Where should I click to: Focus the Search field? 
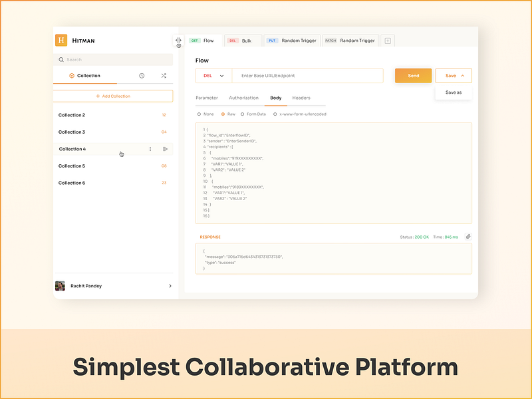[113, 60]
